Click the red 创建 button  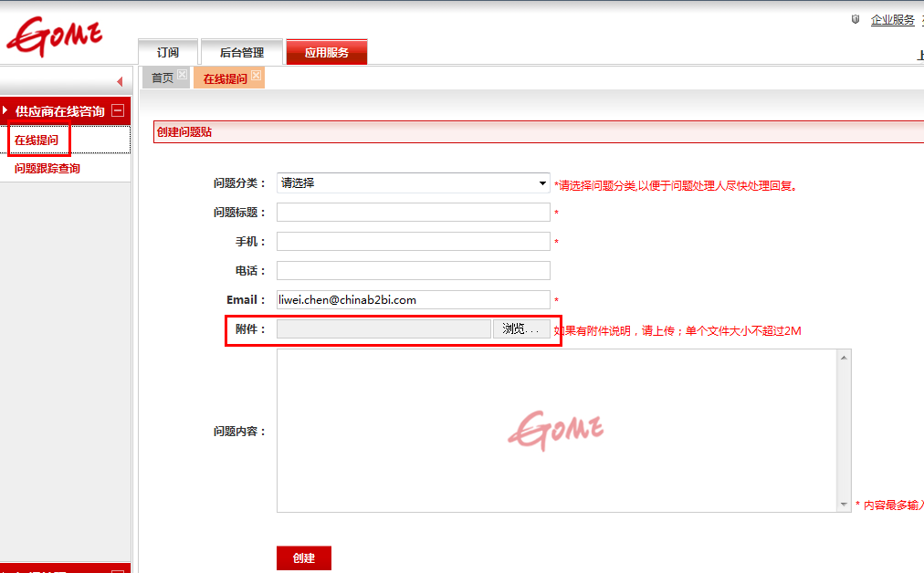(304, 557)
